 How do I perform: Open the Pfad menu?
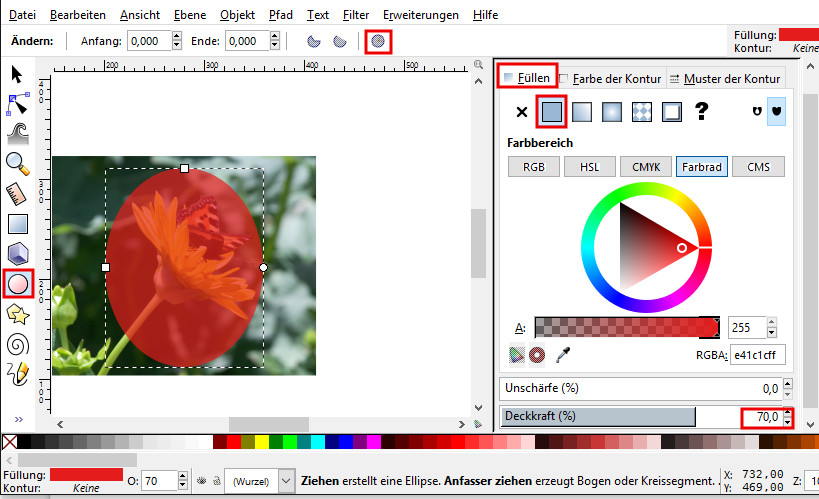(x=280, y=15)
